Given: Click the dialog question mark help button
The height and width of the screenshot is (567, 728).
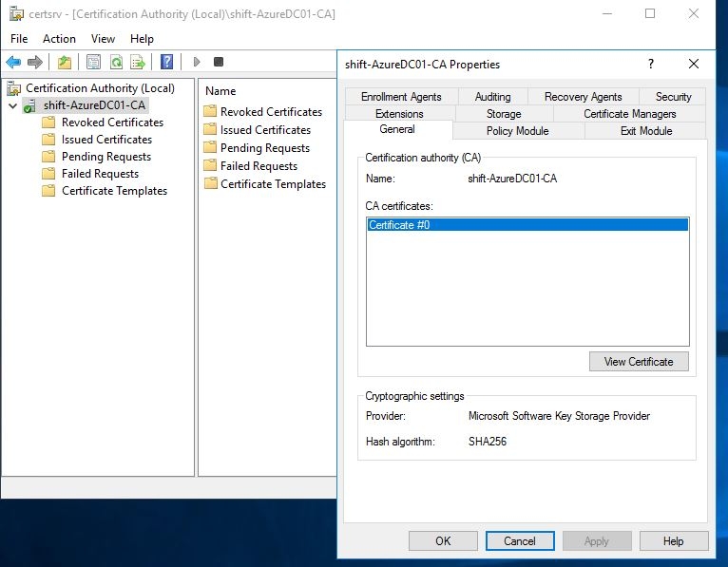Looking at the screenshot, I should [x=651, y=64].
